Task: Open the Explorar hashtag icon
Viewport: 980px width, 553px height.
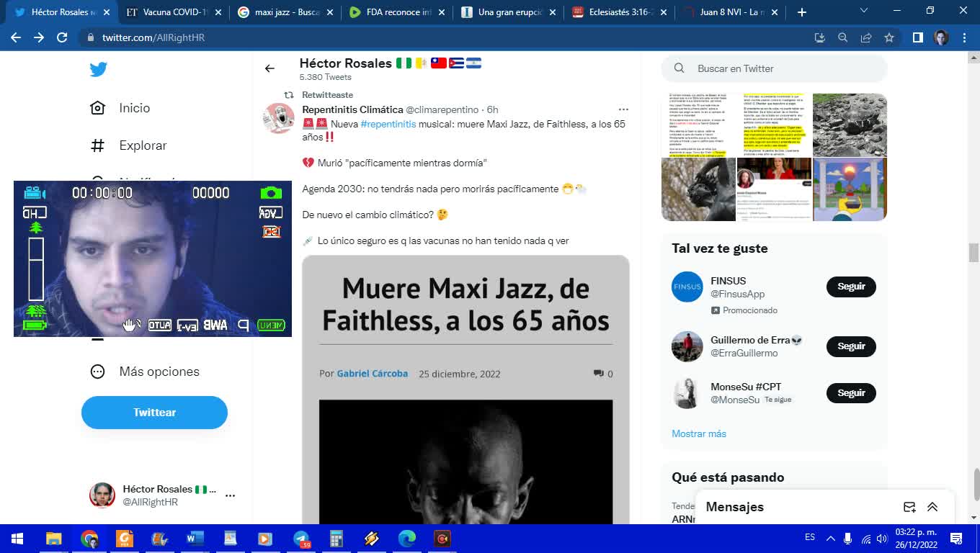Action: click(x=98, y=145)
